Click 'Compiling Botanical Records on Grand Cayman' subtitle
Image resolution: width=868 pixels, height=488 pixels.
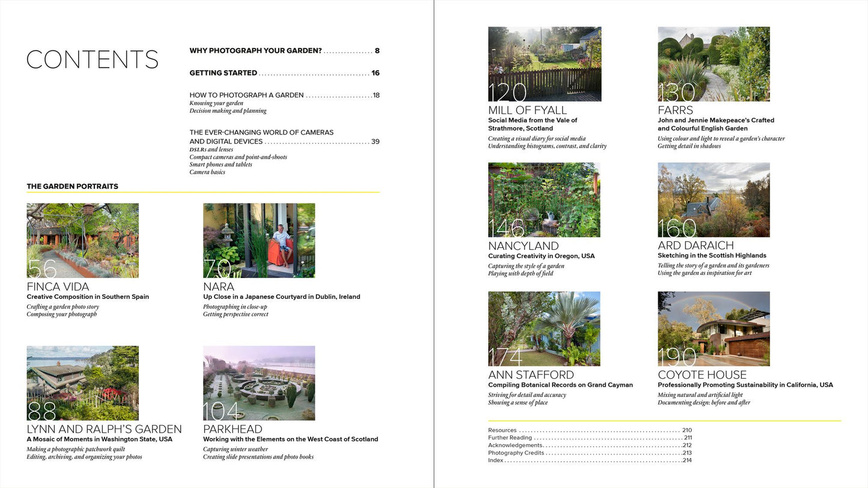pos(560,385)
